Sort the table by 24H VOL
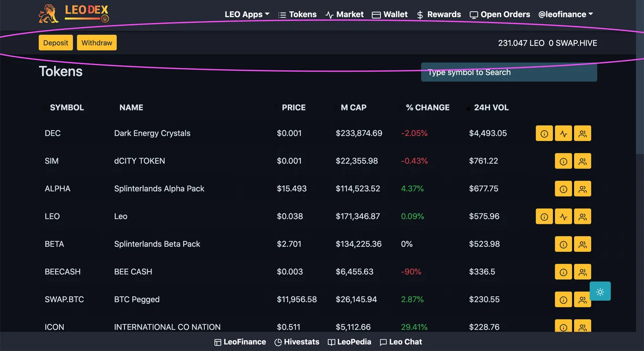The image size is (644, 351). coord(492,107)
